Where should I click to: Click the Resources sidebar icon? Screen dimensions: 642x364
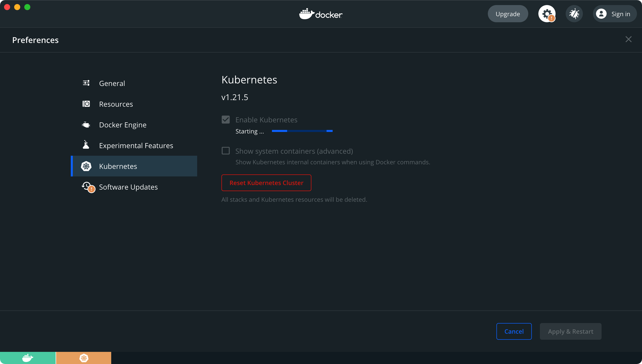[86, 104]
